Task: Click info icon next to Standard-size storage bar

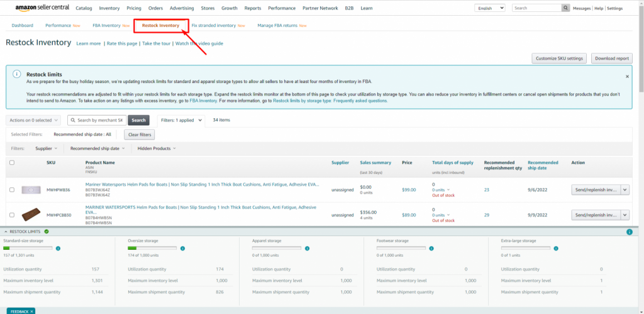Action: point(58,248)
